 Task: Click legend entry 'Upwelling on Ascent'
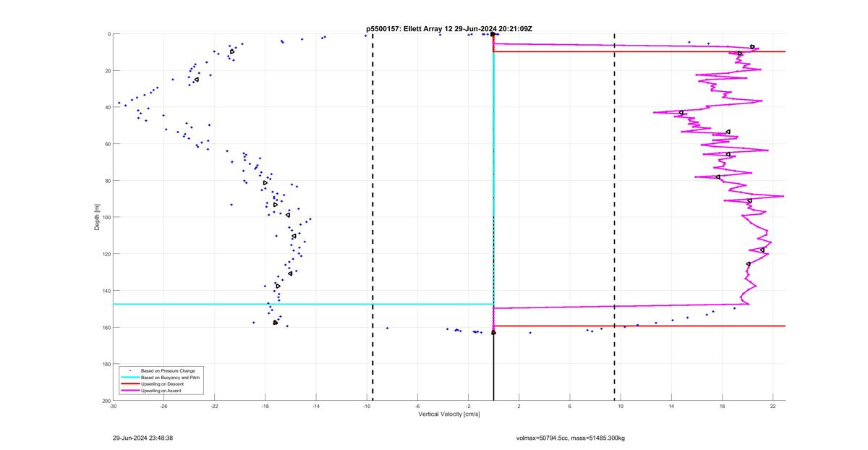161,390
